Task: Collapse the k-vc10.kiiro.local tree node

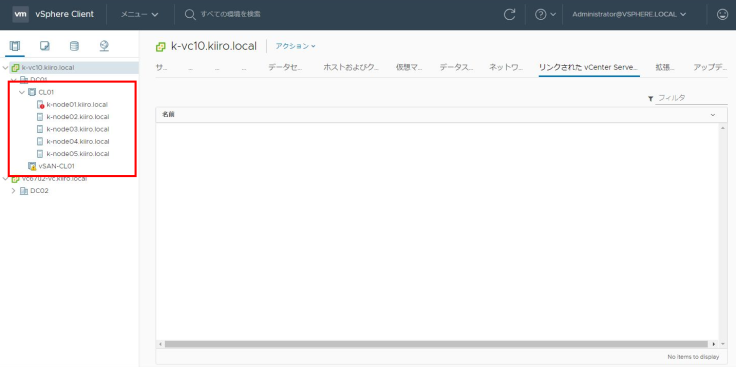Action: coord(5,68)
